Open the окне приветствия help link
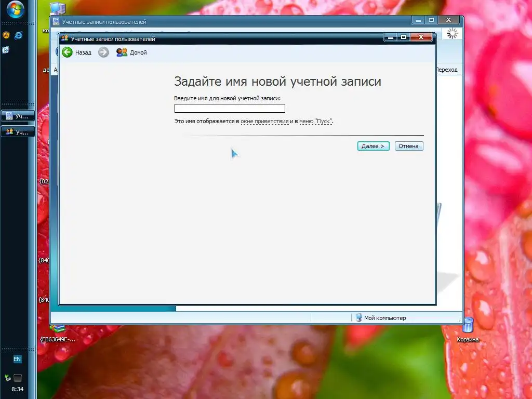Image resolution: width=532 pixels, height=399 pixels. (264, 121)
